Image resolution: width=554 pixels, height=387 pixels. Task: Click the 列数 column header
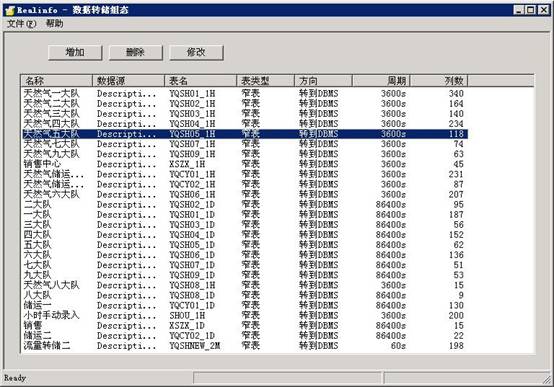coord(439,81)
